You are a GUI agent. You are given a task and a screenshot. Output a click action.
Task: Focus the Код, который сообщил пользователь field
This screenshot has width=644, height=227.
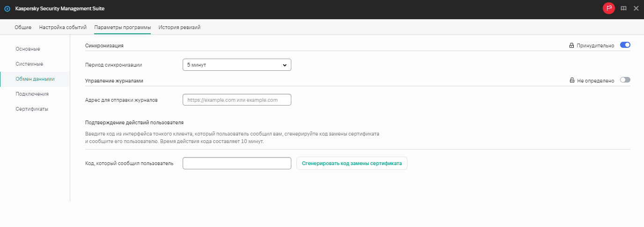237,163
